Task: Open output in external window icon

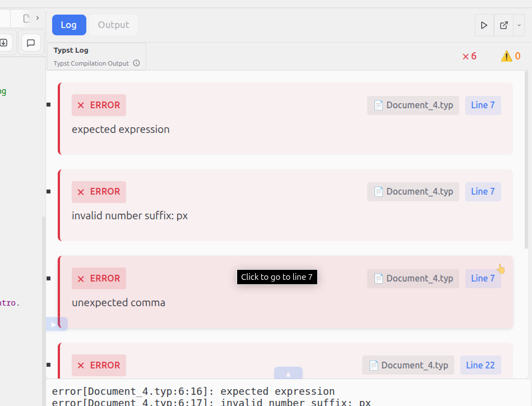Action: (504, 25)
